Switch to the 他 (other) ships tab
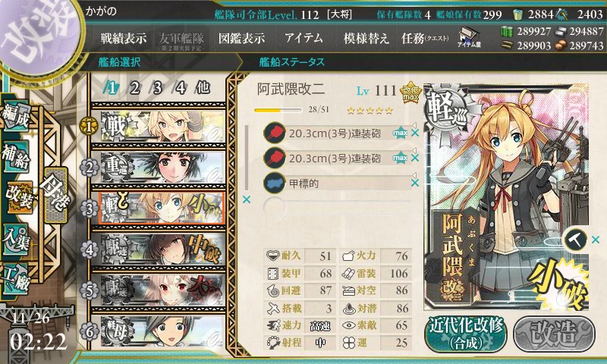Image resolution: width=607 pixels, height=364 pixels. click(x=202, y=88)
